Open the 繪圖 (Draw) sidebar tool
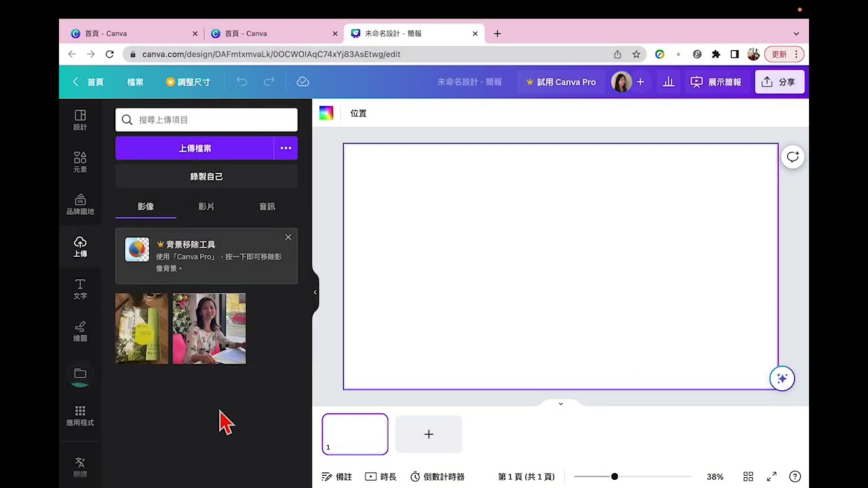The width and height of the screenshot is (868, 488). coord(80,331)
